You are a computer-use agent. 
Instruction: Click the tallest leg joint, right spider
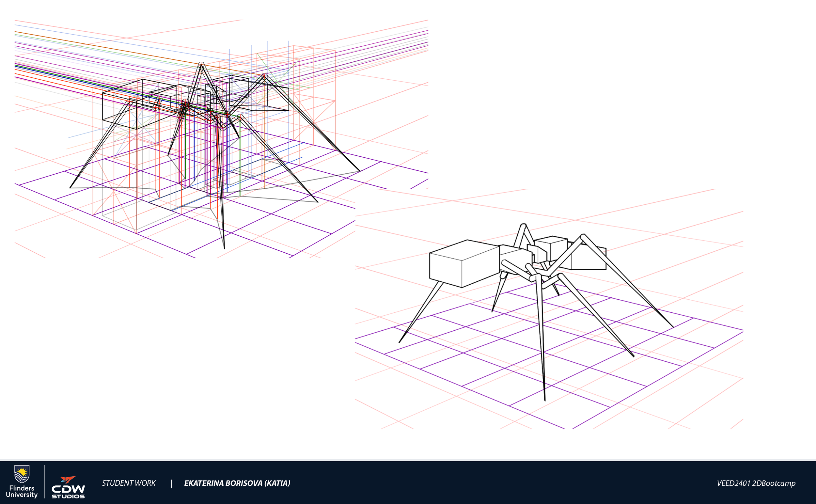tap(523, 226)
